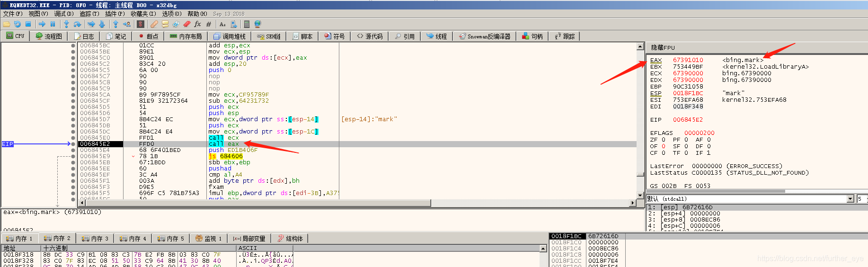This screenshot has width=868, height=267.
Task: Click the step into icon
Action: tap(66, 24)
